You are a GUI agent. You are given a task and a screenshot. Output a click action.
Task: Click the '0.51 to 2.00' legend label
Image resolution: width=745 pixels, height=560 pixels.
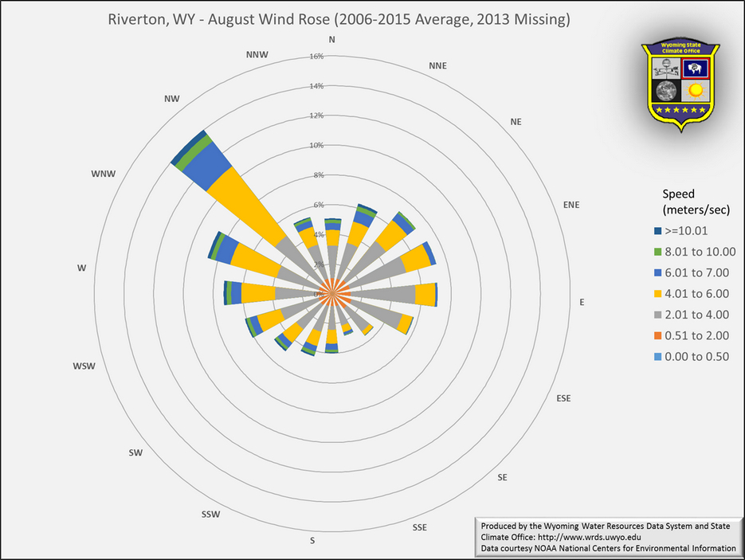pyautogui.click(x=696, y=335)
